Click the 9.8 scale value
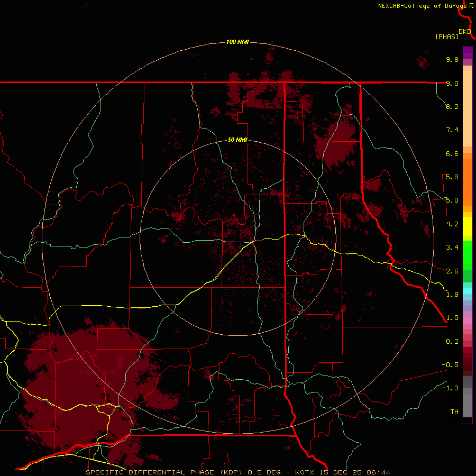Image resolution: width=476 pixels, height=476 pixels. coord(452,59)
